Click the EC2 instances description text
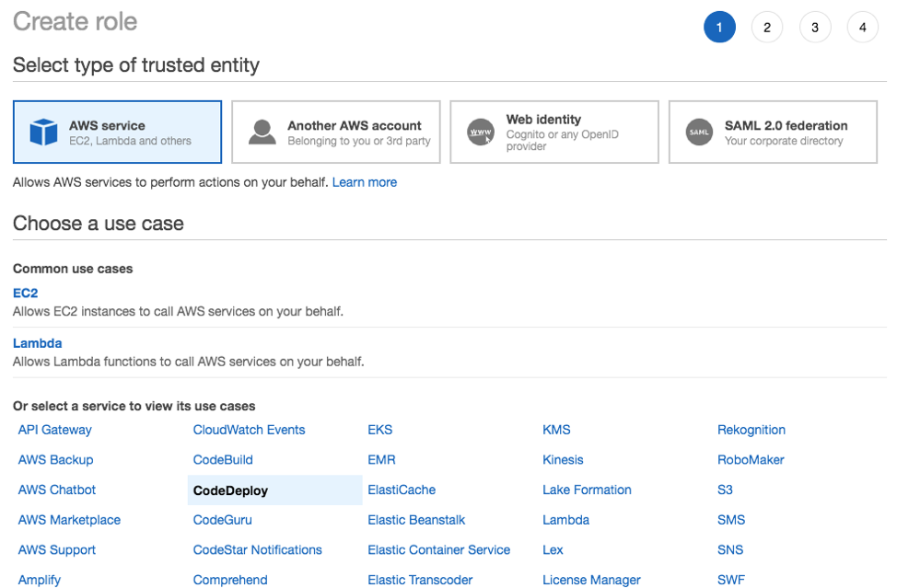The image size is (897, 588). (x=178, y=311)
